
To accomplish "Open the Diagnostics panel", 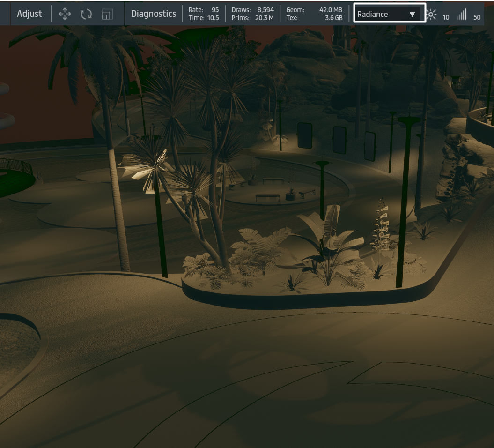I will (x=154, y=14).
